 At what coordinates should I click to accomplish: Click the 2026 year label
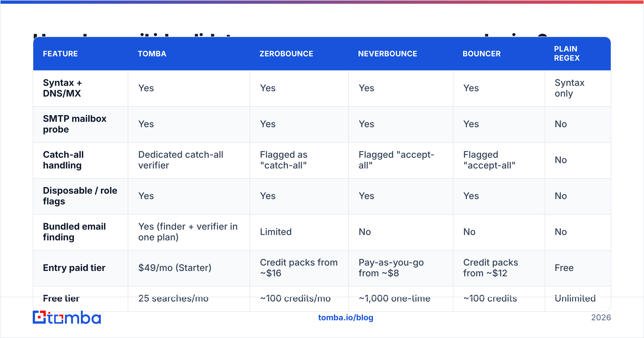coord(601,318)
